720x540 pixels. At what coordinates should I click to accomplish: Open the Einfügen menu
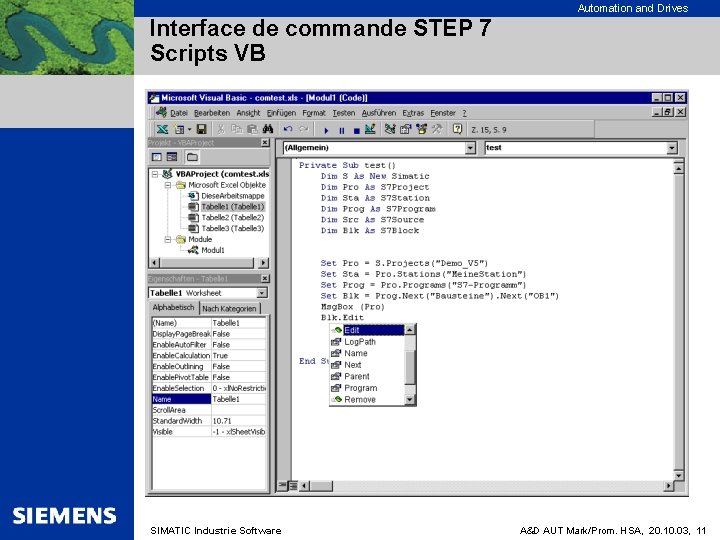coord(281,113)
